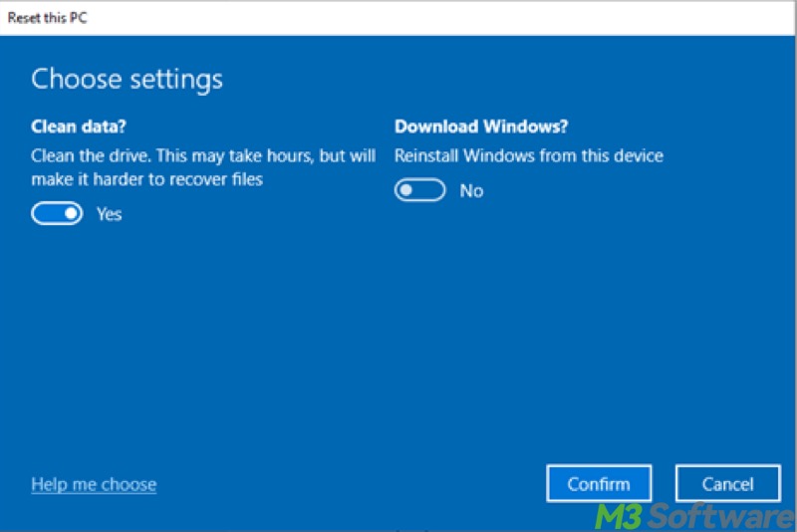This screenshot has height=532, width=797.
Task: Click the Clean the drive description text
Action: pos(203,155)
